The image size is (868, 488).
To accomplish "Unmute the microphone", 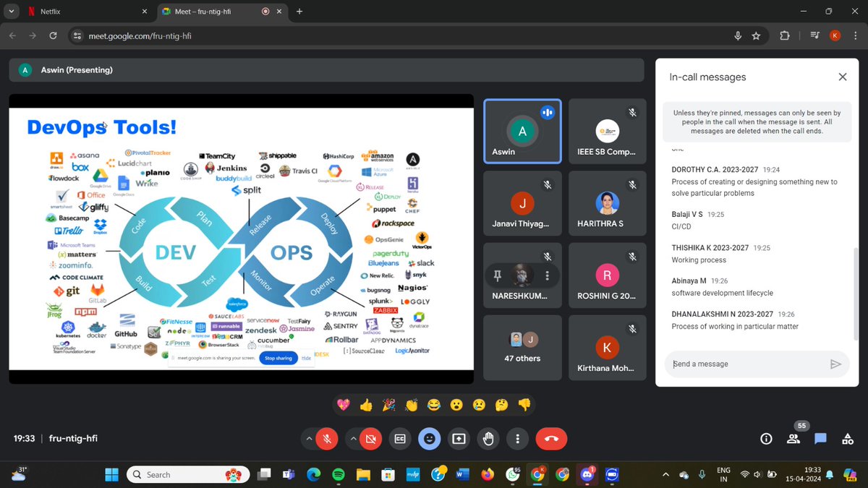I will click(x=327, y=438).
